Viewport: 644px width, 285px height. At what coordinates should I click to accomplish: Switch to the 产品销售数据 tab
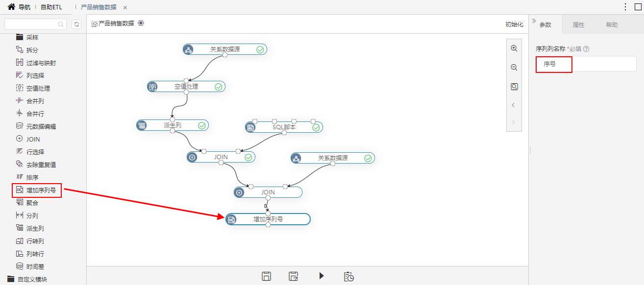coord(99,7)
